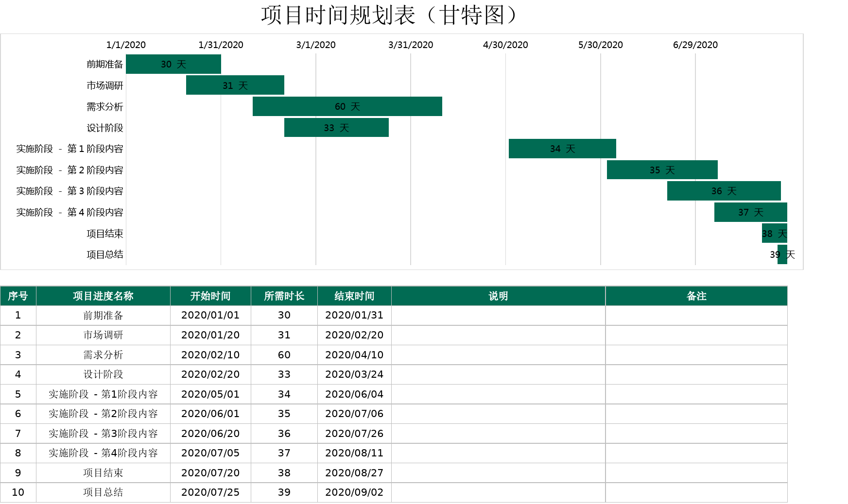The height and width of the screenshot is (504, 848).
Task: Select the 设计阶段 chart axis label
Action: click(105, 128)
